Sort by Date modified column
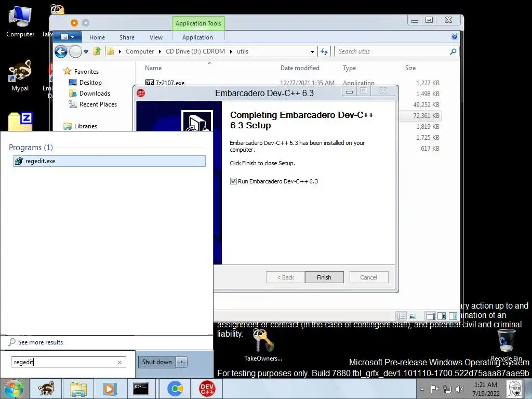 click(x=300, y=68)
